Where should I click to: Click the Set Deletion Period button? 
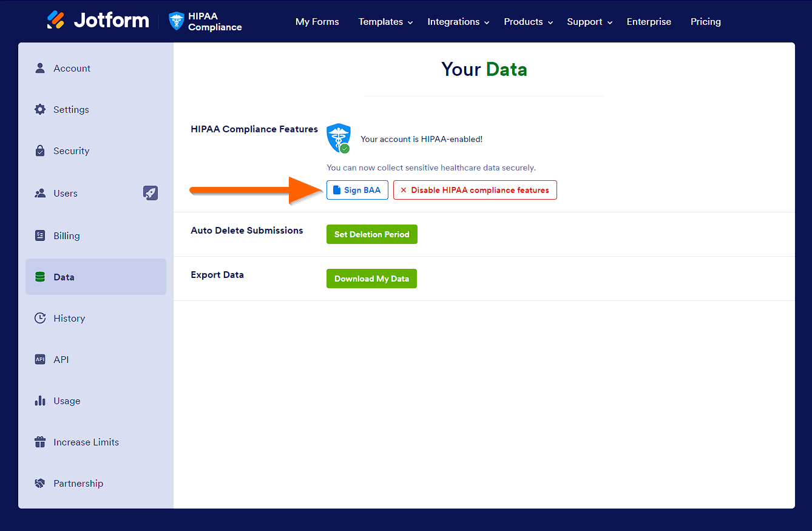point(372,234)
